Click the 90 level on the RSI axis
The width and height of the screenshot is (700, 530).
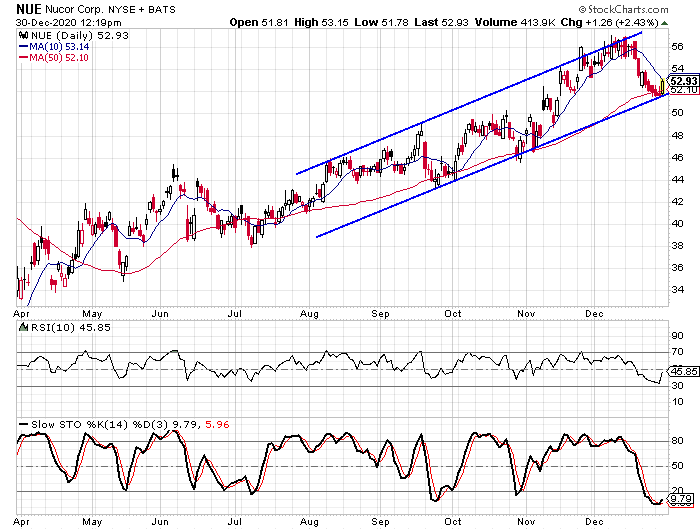coord(677,336)
